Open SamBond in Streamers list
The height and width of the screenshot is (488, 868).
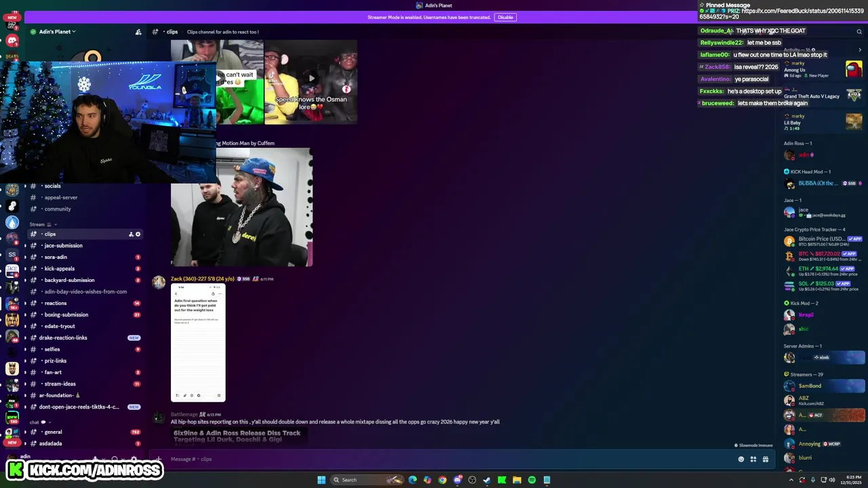pyautogui.click(x=823, y=386)
